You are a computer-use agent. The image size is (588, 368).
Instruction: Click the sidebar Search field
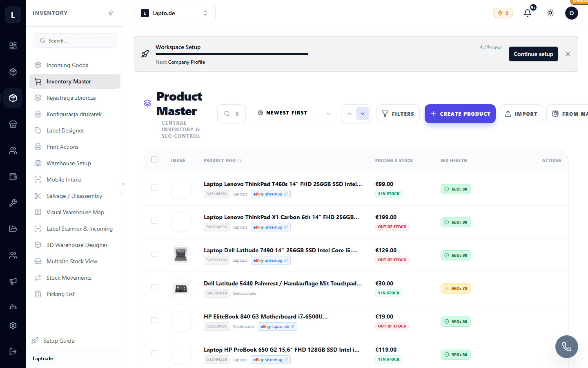point(75,40)
